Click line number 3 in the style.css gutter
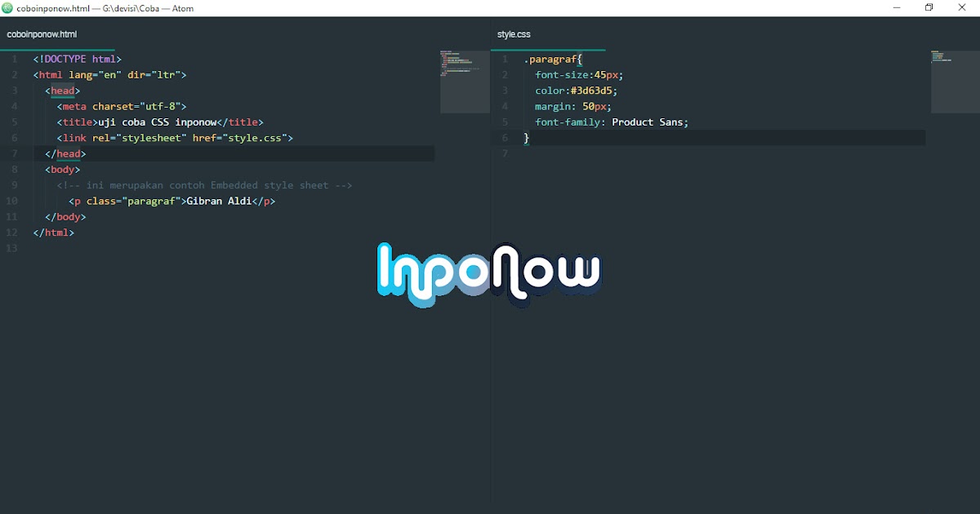This screenshot has width=980, height=514. (x=505, y=91)
